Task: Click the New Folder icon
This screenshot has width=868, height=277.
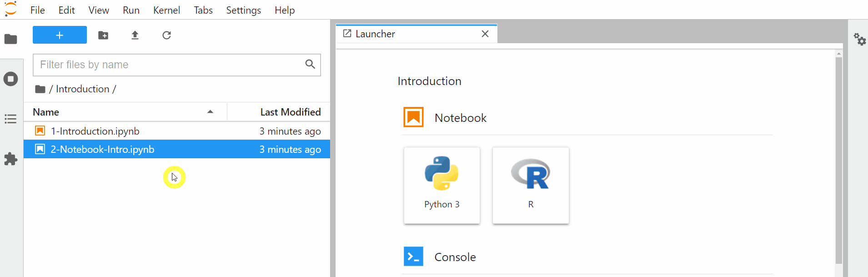Action: (x=103, y=35)
